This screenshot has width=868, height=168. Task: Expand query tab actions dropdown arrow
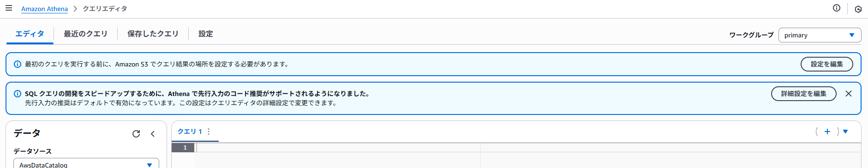tap(845, 132)
